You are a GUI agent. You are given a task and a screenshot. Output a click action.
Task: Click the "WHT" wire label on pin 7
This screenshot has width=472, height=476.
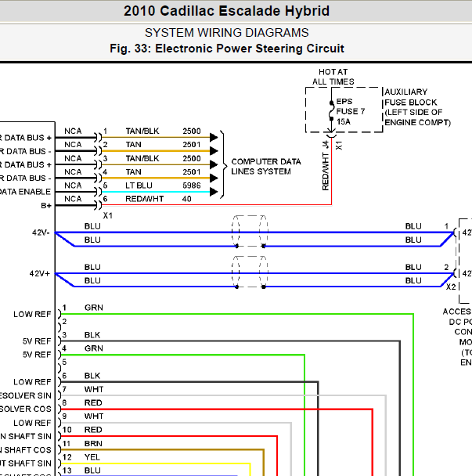point(94,389)
